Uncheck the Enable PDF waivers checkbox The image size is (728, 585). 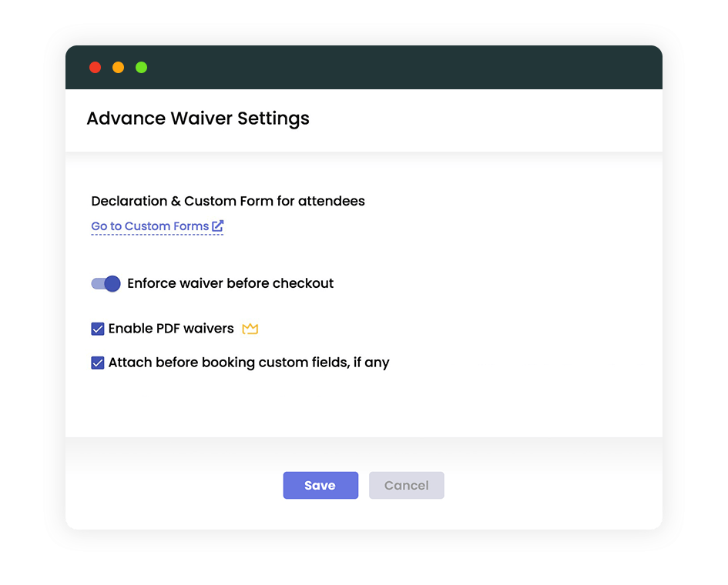click(98, 329)
